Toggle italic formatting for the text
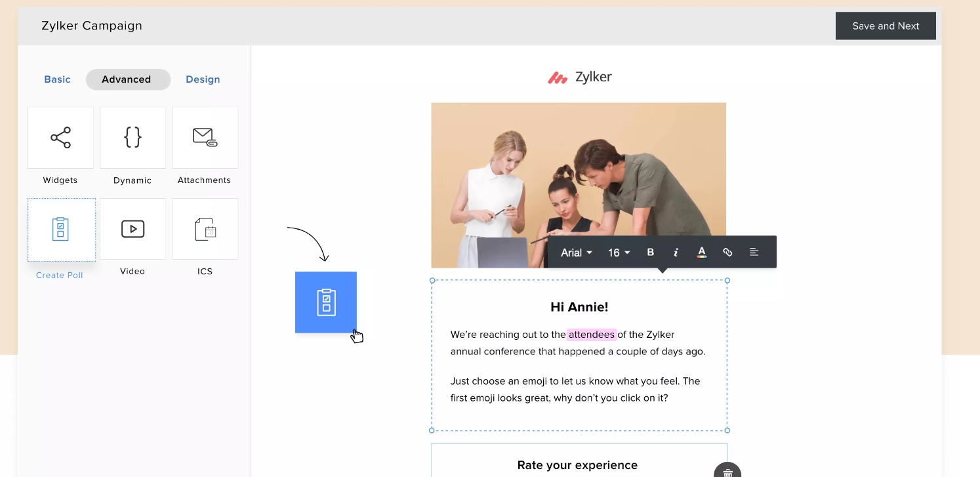The width and height of the screenshot is (980, 477). point(676,252)
